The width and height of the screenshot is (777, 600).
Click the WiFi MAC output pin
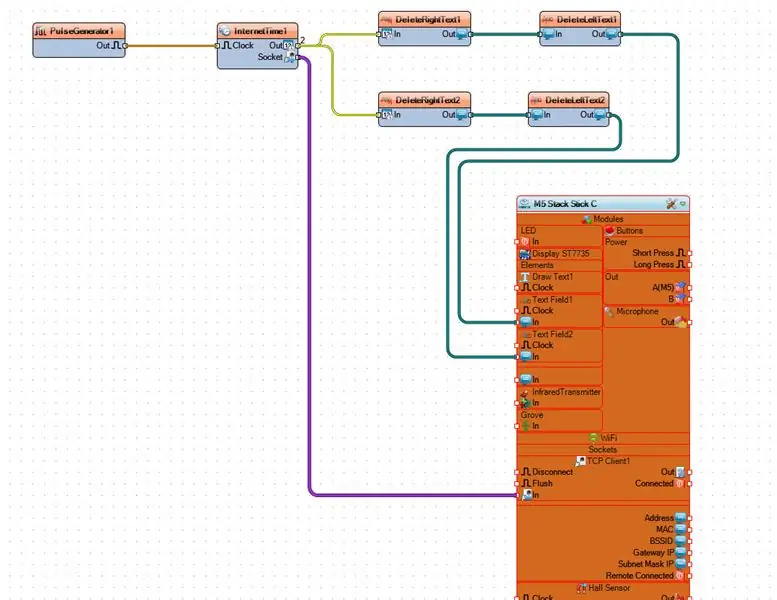[690, 530]
